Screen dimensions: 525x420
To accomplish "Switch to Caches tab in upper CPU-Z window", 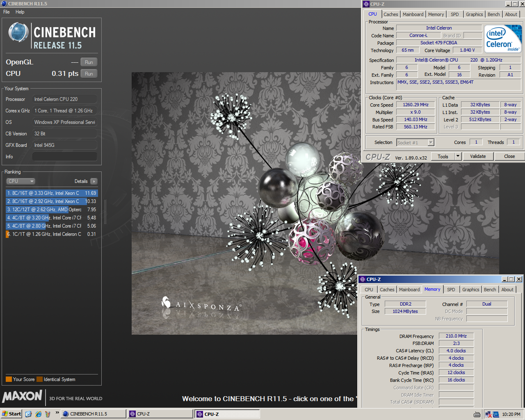I will coord(390,14).
